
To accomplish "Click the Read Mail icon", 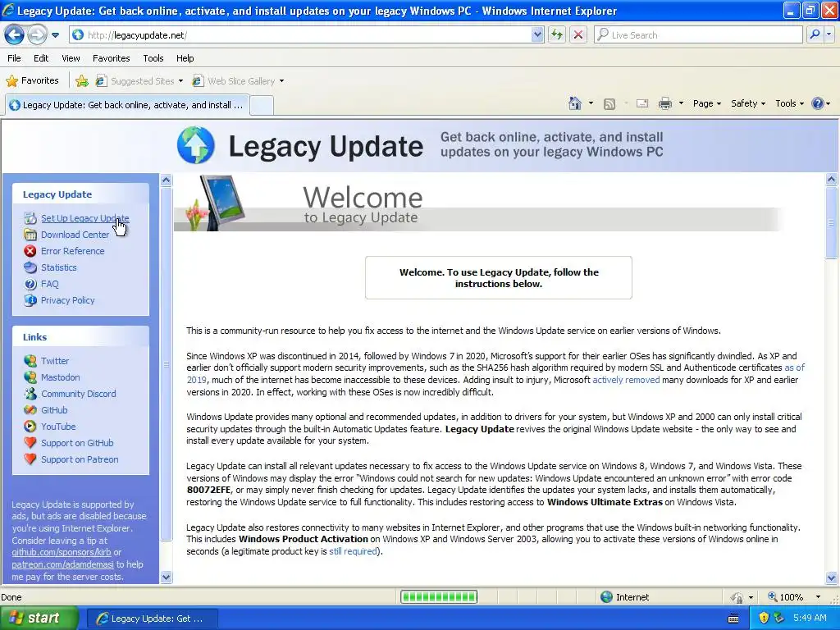I will coord(642,104).
